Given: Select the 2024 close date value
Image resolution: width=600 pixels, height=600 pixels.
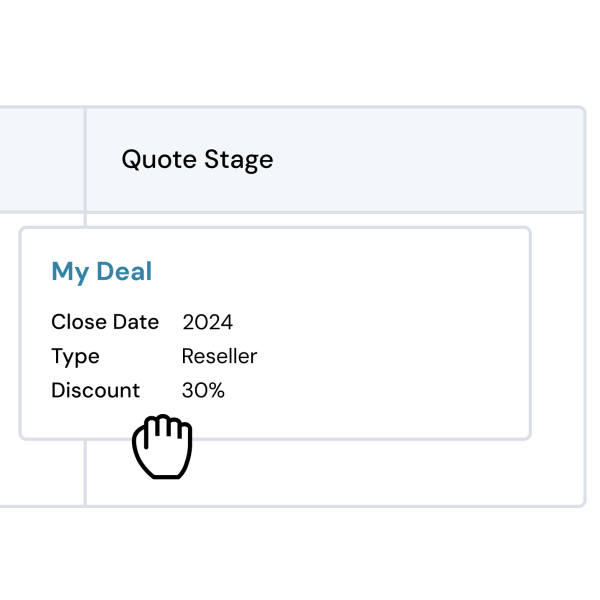Looking at the screenshot, I should coord(207,322).
